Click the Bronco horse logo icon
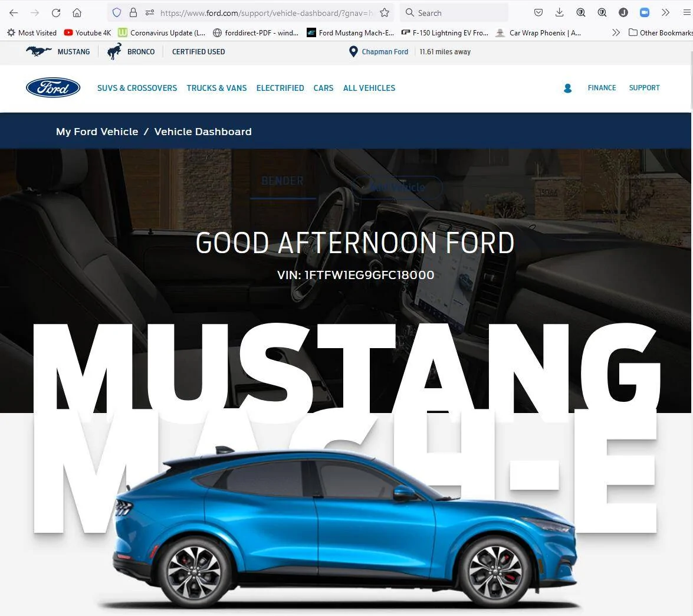This screenshot has width=693, height=616. 114,51
